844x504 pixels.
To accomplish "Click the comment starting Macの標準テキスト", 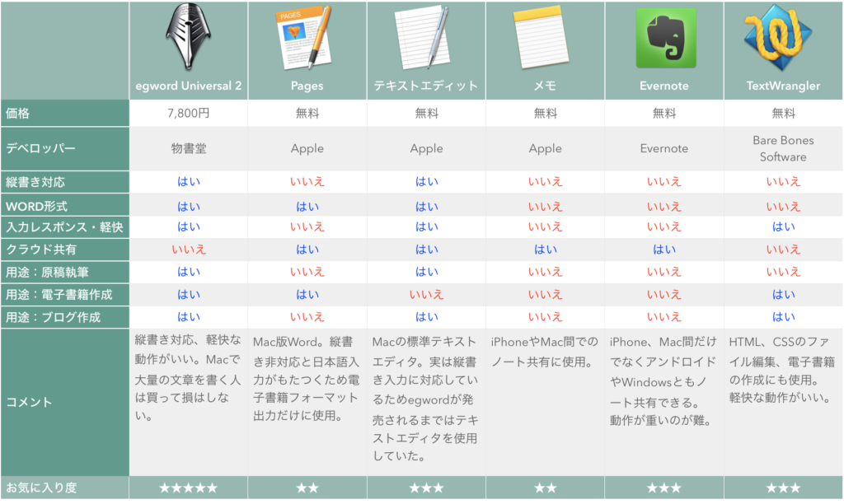I will click(x=425, y=399).
